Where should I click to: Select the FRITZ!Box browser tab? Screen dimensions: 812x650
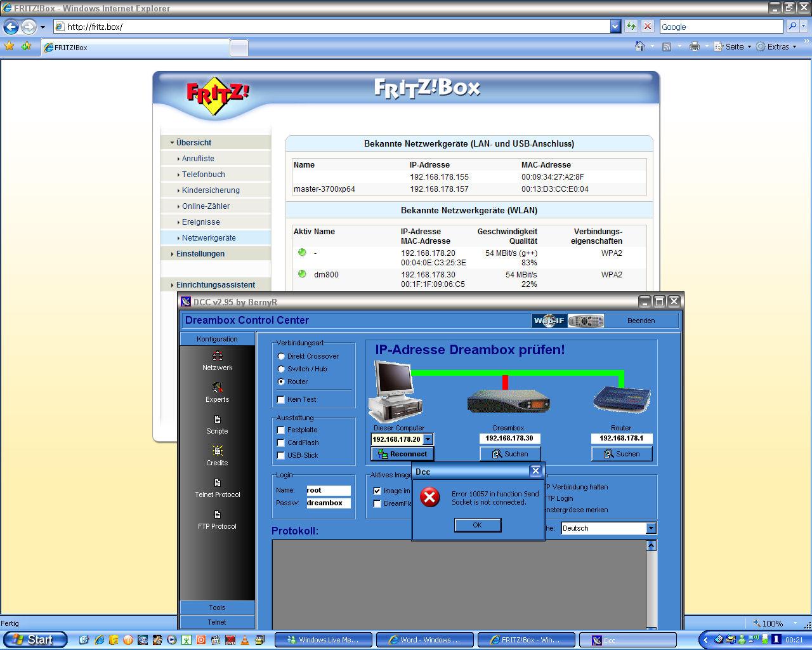(135, 48)
